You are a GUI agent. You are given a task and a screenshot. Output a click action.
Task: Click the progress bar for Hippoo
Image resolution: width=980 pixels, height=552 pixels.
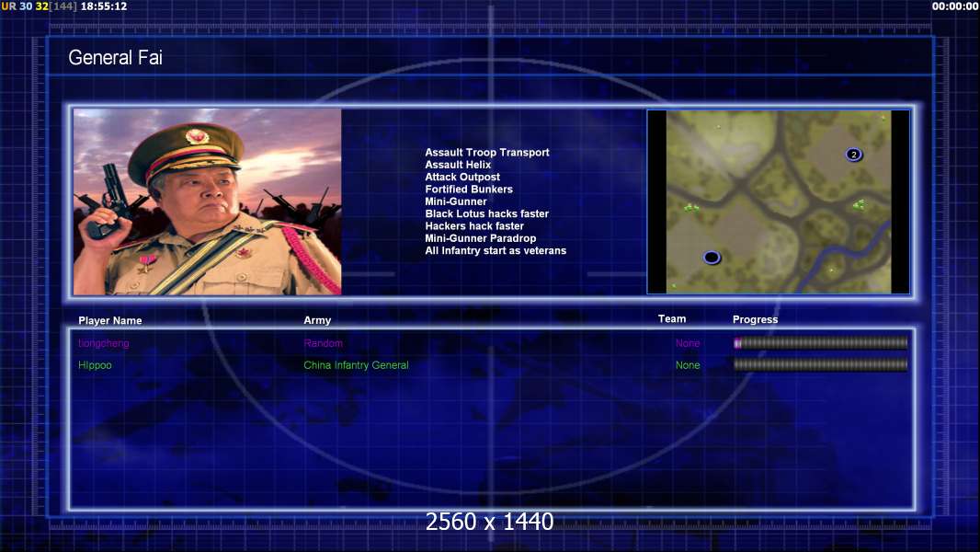(821, 365)
